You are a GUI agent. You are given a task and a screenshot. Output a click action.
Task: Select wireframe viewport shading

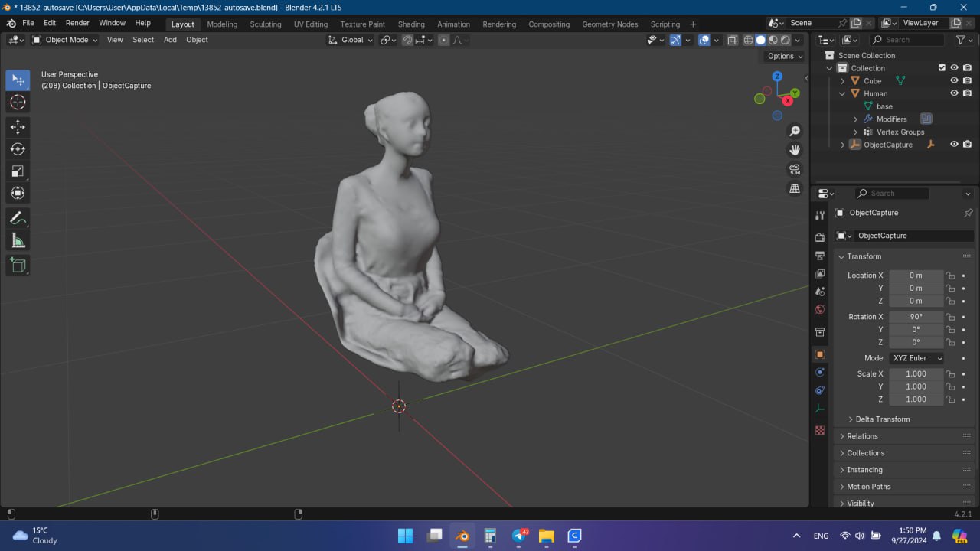pyautogui.click(x=748, y=40)
